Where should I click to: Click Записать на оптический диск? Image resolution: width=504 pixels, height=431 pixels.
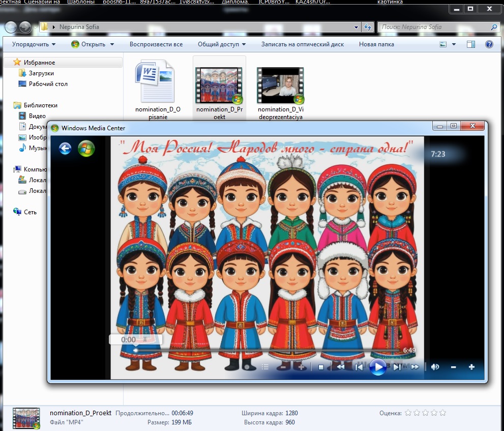[x=303, y=44]
